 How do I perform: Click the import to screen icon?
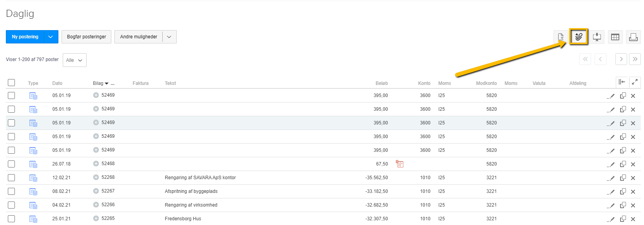[x=597, y=37]
